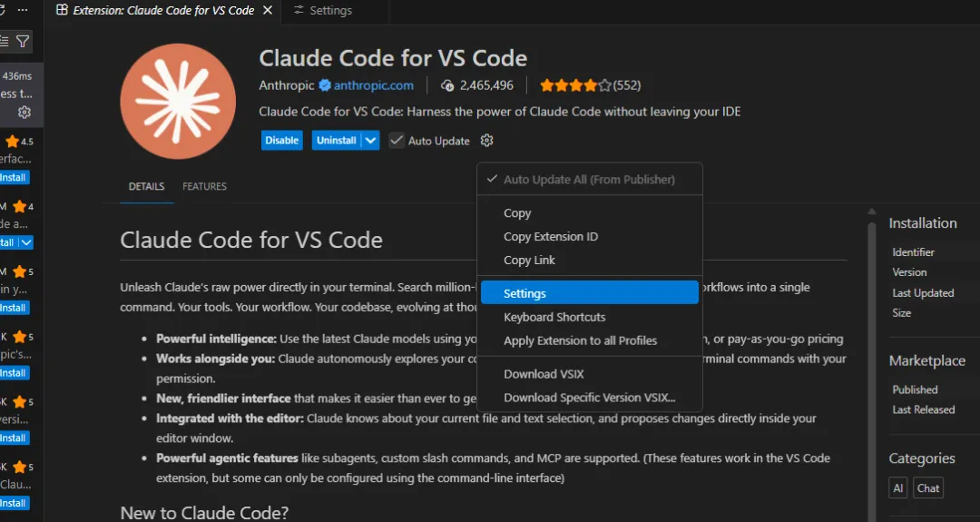Expand the sidebar Install dropdown arrow

(x=27, y=242)
